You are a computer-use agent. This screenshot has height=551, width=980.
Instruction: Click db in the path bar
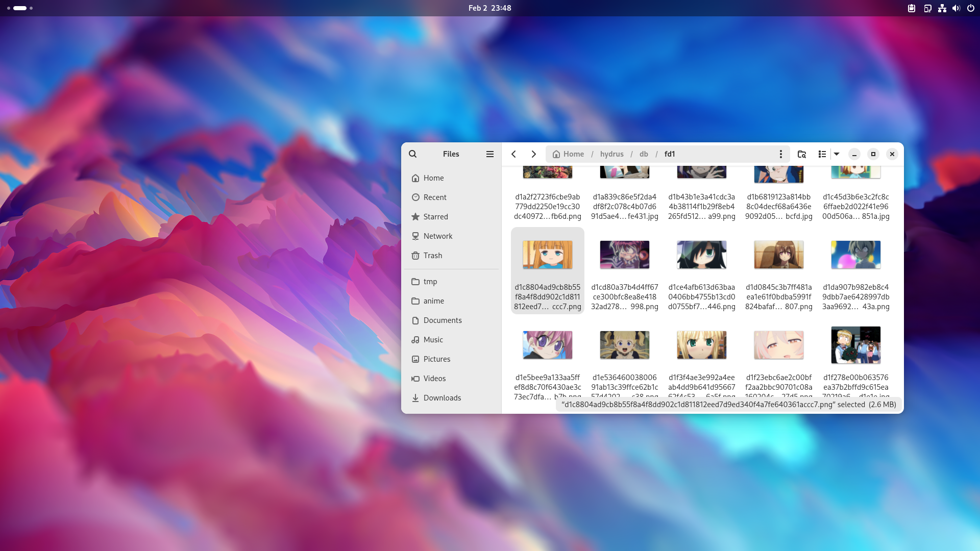(x=644, y=154)
